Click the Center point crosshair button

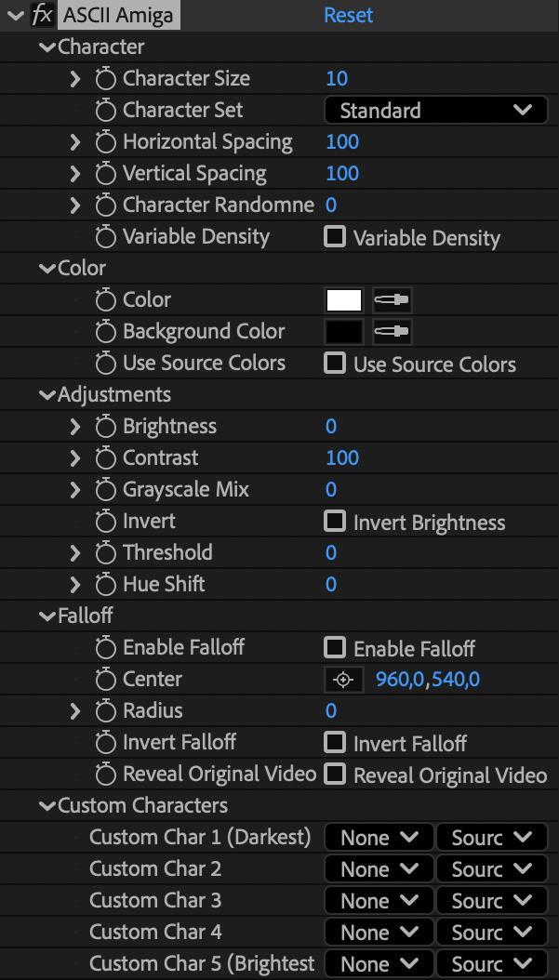click(x=343, y=680)
